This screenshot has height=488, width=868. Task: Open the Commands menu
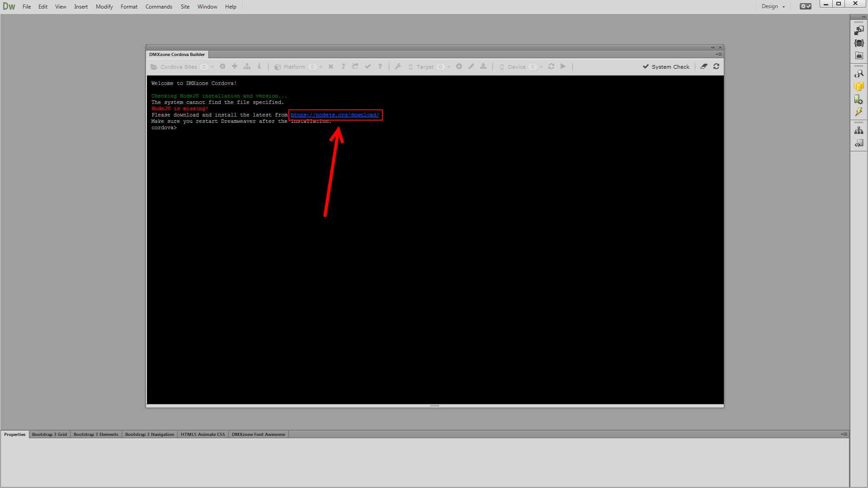159,7
